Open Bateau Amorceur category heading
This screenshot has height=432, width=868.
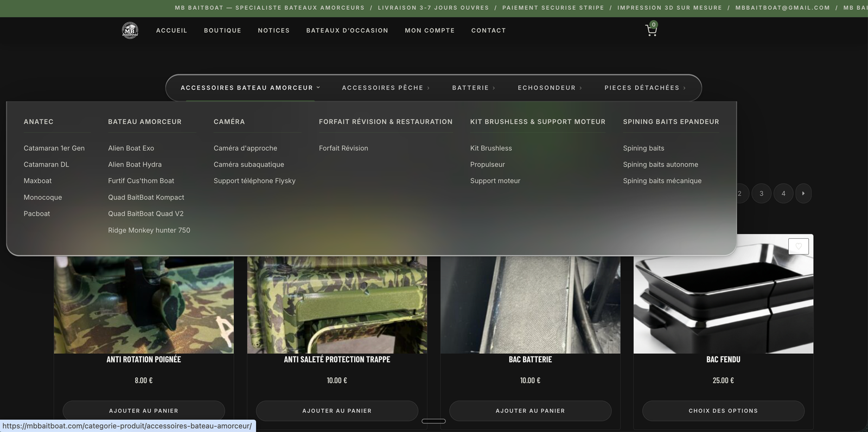tap(145, 122)
